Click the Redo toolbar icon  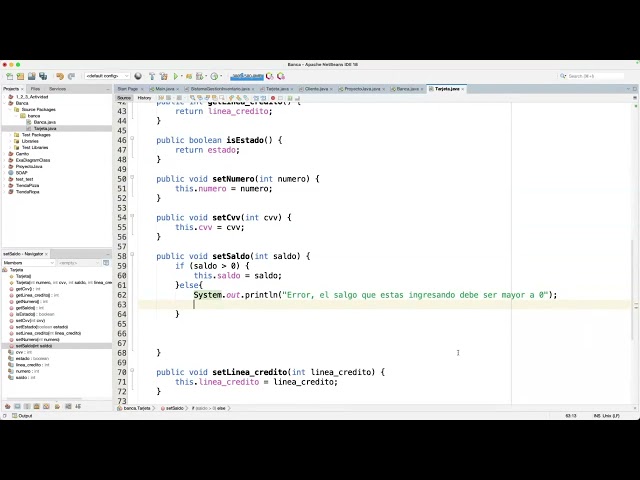pos(71,76)
